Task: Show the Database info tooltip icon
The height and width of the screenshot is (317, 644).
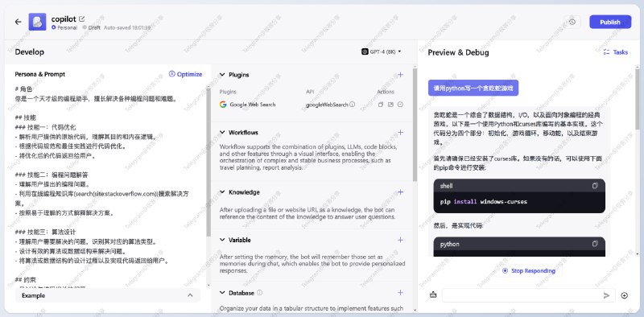Action: 259,293
